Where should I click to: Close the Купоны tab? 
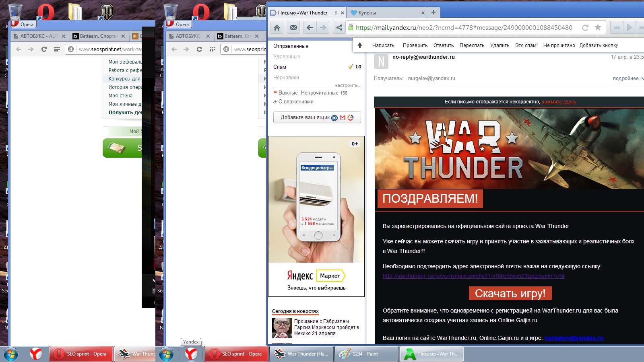point(423,13)
